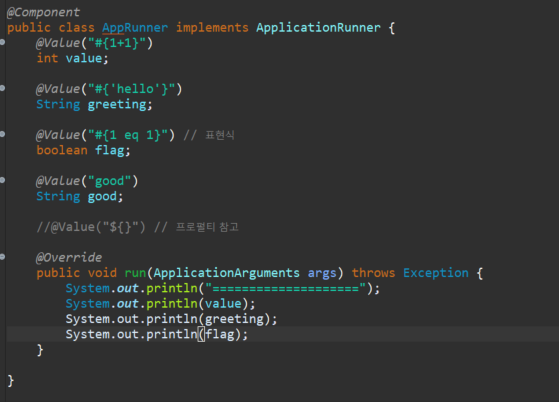Click the 'String good;' field declaration
The image size is (559, 402).
[x=80, y=196]
